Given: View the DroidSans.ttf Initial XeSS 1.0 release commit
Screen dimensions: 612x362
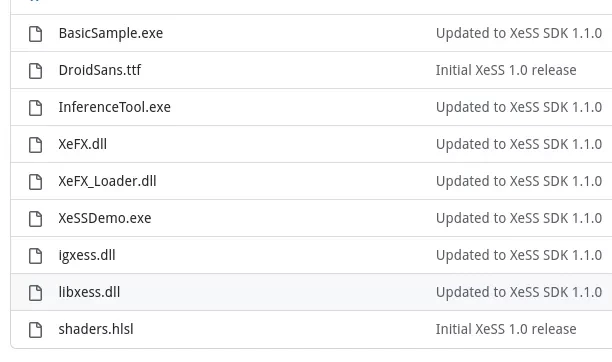Looking at the screenshot, I should [x=506, y=70].
